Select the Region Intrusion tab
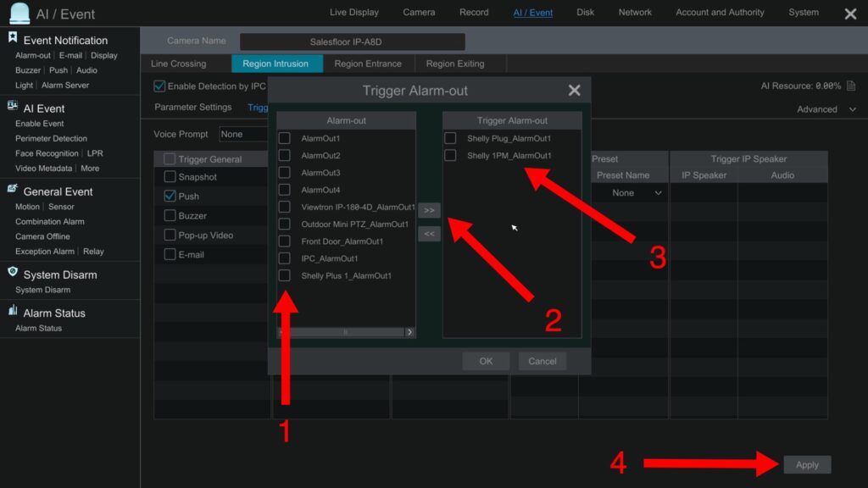Viewport: 868px width, 488px height. click(x=275, y=64)
